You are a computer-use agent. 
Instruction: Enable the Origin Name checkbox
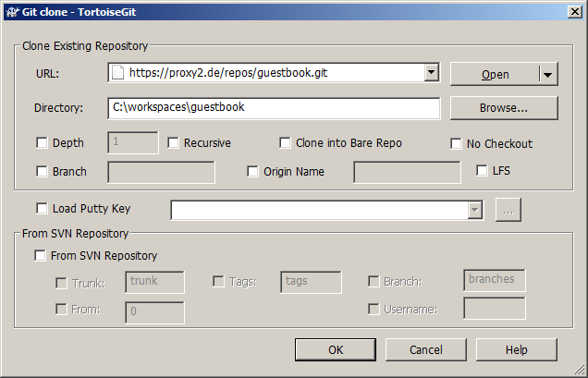[x=252, y=171]
